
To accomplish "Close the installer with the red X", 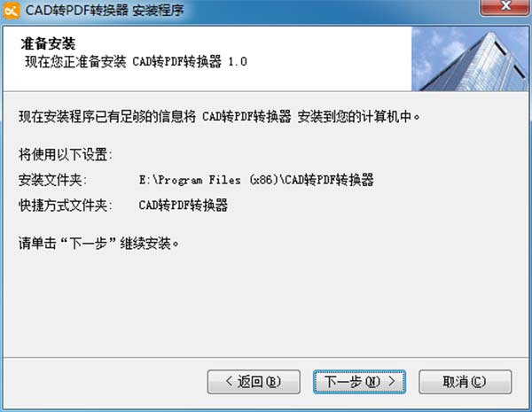I will [505, 6].
